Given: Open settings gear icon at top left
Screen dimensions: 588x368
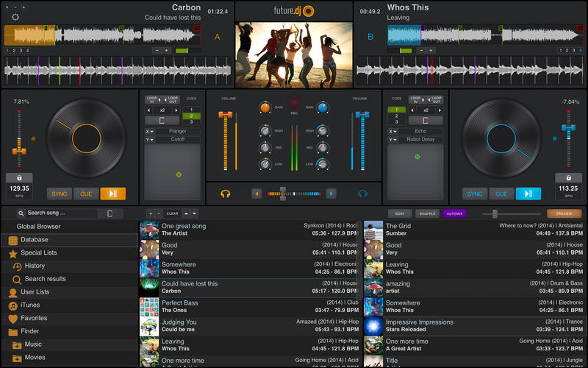Looking at the screenshot, I should pyautogui.click(x=16, y=16).
